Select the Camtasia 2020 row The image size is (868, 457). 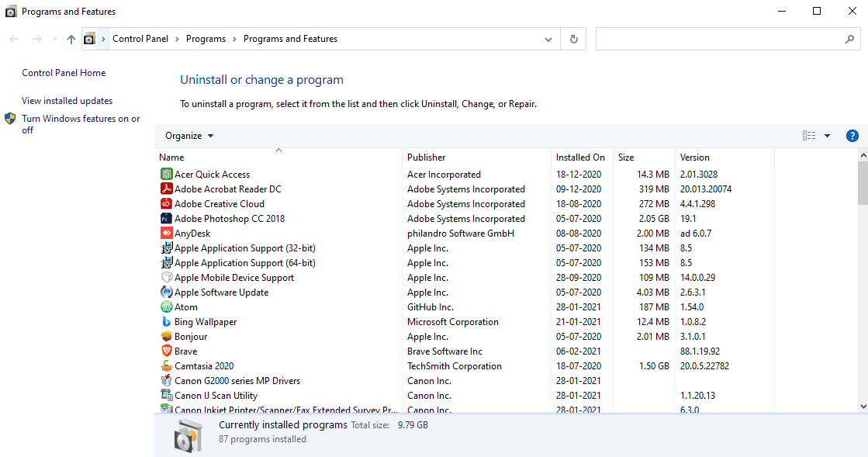(465, 366)
